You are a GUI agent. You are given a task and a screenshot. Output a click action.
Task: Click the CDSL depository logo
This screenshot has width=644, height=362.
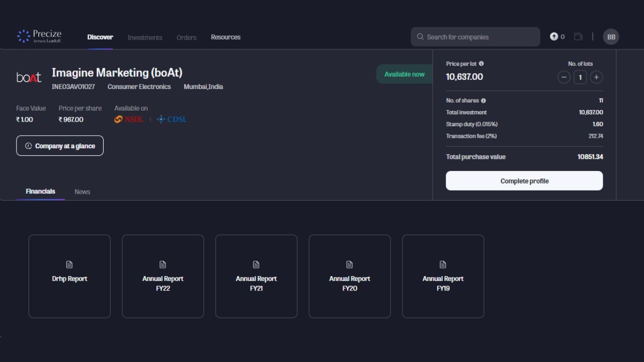(172, 119)
